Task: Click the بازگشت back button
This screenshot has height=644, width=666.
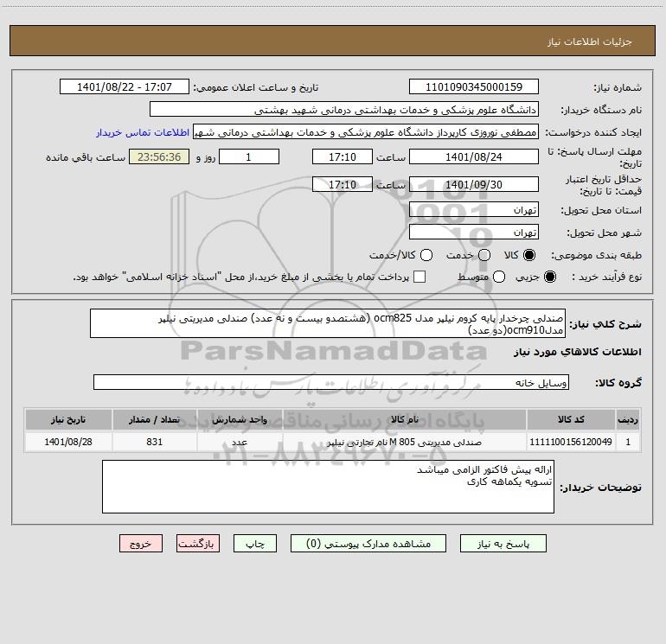Action: point(198,544)
